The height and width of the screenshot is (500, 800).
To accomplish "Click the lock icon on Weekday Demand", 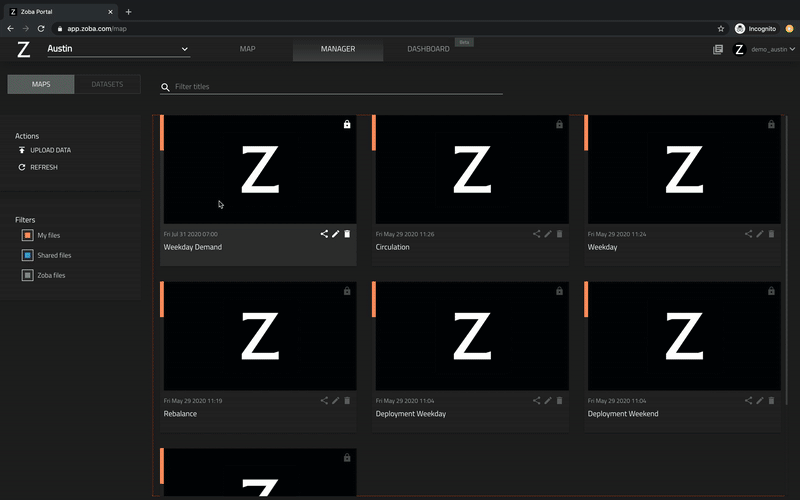I will 347,124.
